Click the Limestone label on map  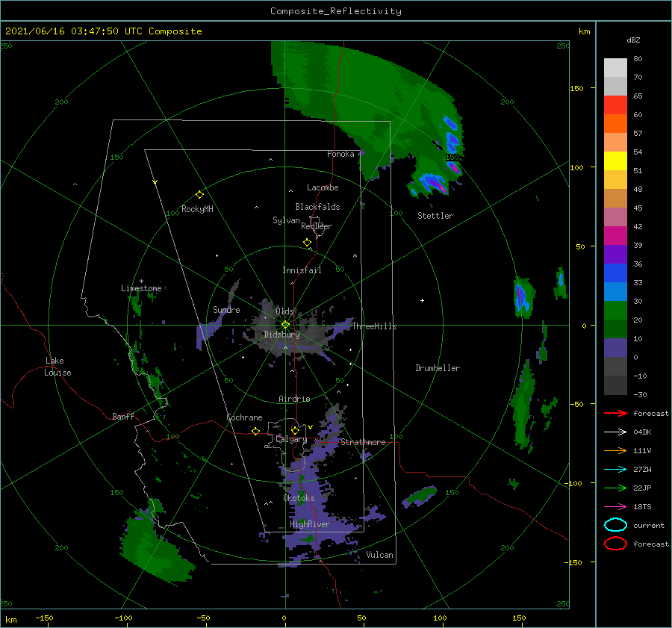click(x=141, y=288)
